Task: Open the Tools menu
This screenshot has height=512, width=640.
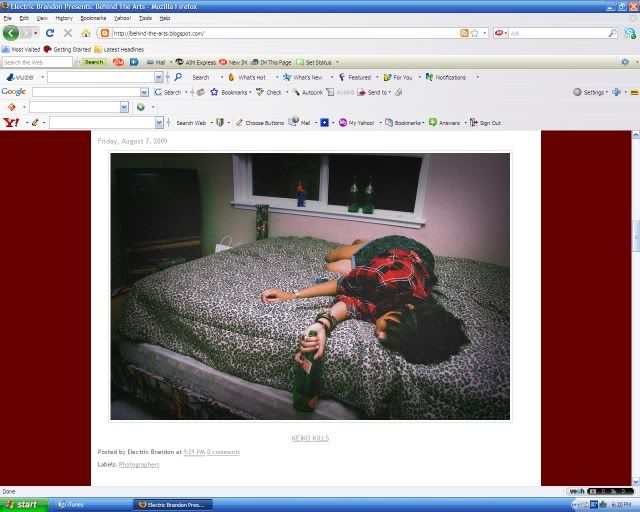Action: pyautogui.click(x=145, y=18)
